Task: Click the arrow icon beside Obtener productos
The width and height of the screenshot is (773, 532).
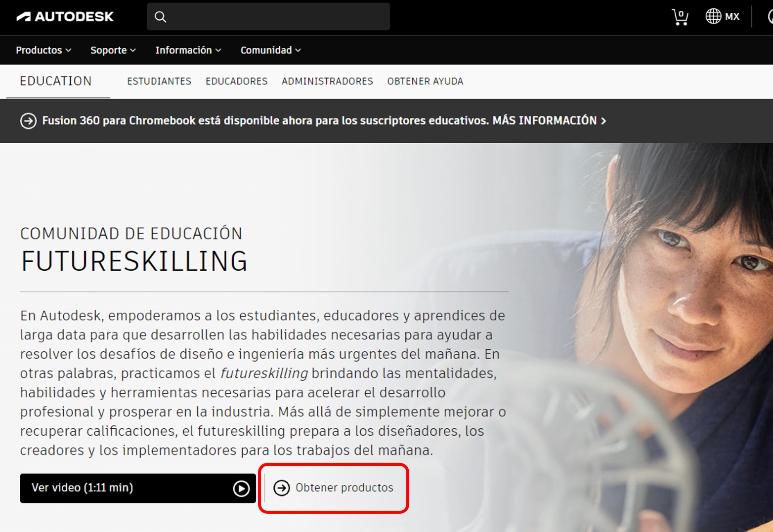Action: point(282,488)
